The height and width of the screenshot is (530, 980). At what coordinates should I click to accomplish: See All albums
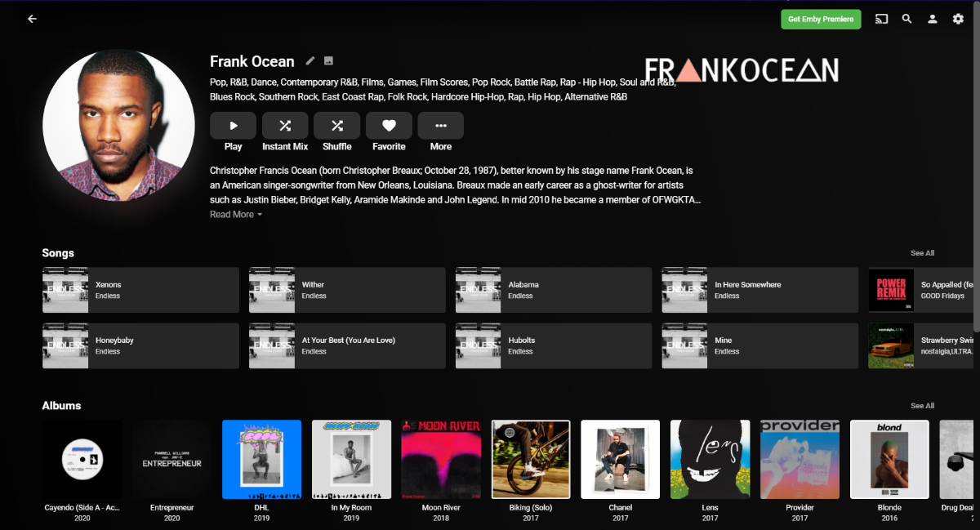click(923, 406)
